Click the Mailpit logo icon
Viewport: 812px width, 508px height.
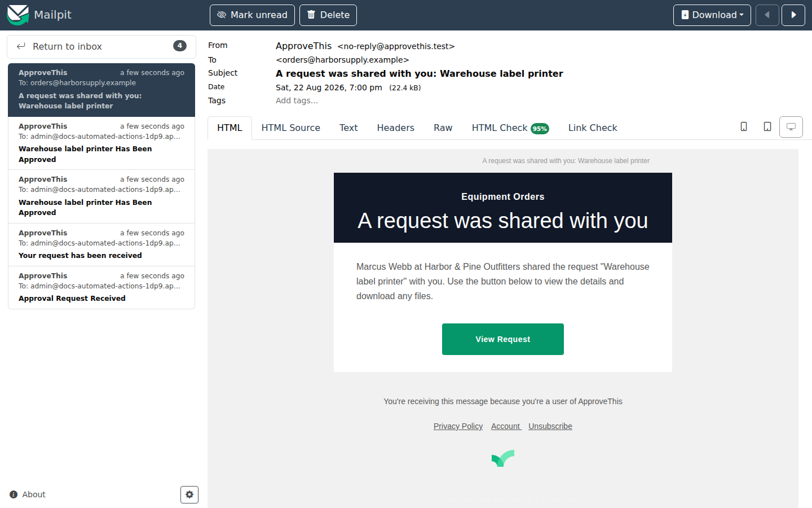point(17,15)
